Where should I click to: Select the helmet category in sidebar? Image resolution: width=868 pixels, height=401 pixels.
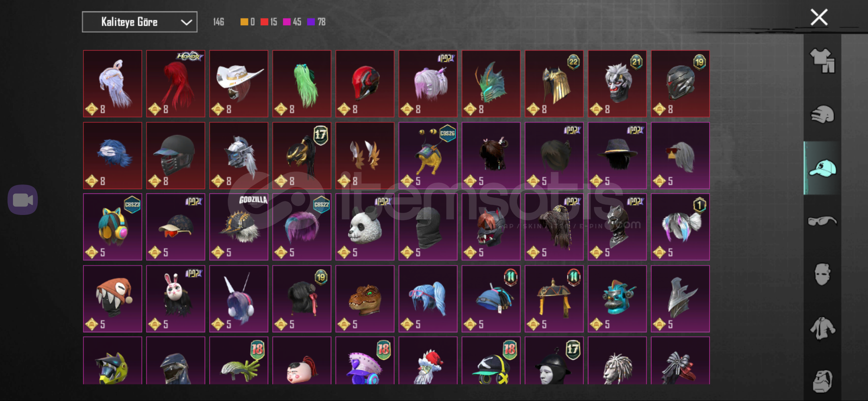click(x=822, y=114)
